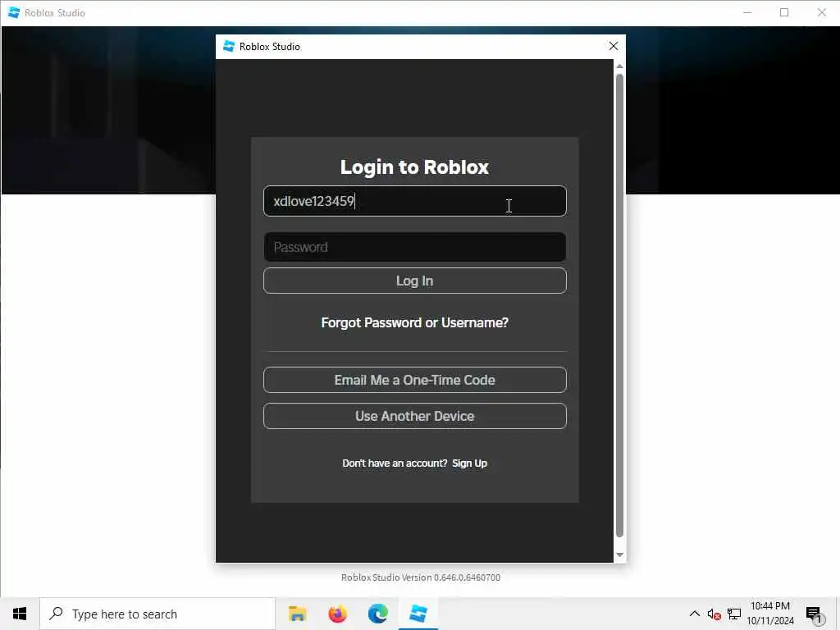Launch Microsoft Edge from the taskbar
The height and width of the screenshot is (630, 840).
coord(377,614)
